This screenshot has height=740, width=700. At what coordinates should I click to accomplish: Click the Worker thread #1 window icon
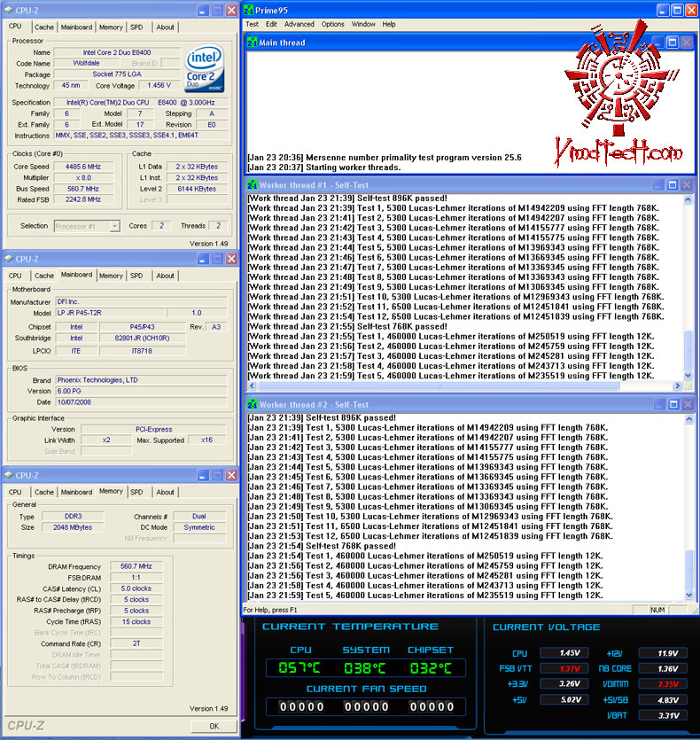252,185
